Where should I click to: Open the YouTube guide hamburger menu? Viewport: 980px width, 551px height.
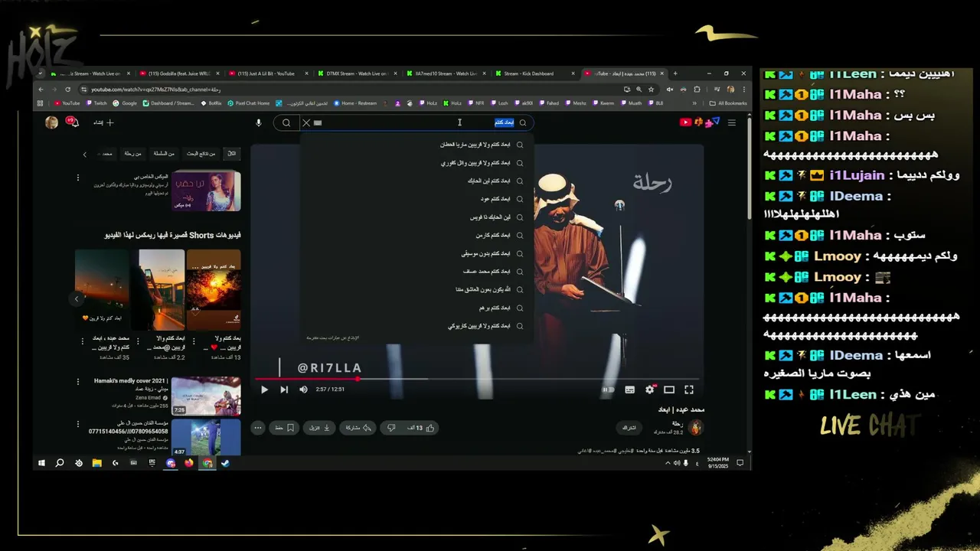732,122
